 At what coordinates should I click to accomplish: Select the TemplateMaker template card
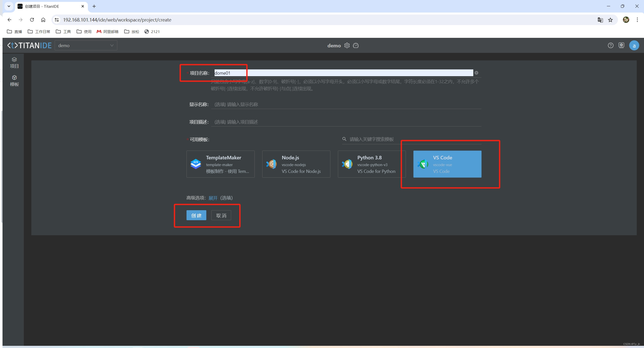(220, 164)
